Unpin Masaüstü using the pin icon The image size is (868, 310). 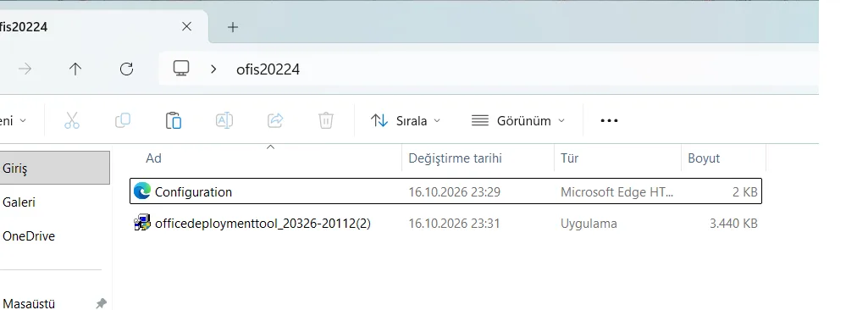101,303
